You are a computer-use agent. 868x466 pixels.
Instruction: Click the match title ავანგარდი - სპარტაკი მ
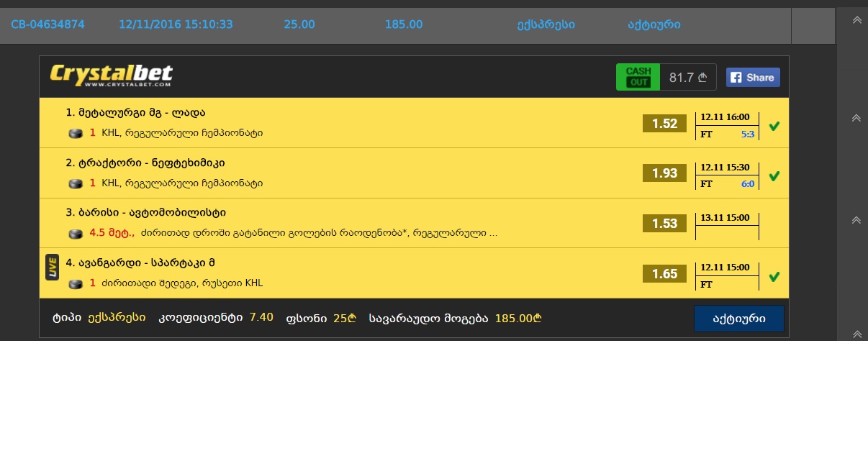click(x=140, y=263)
